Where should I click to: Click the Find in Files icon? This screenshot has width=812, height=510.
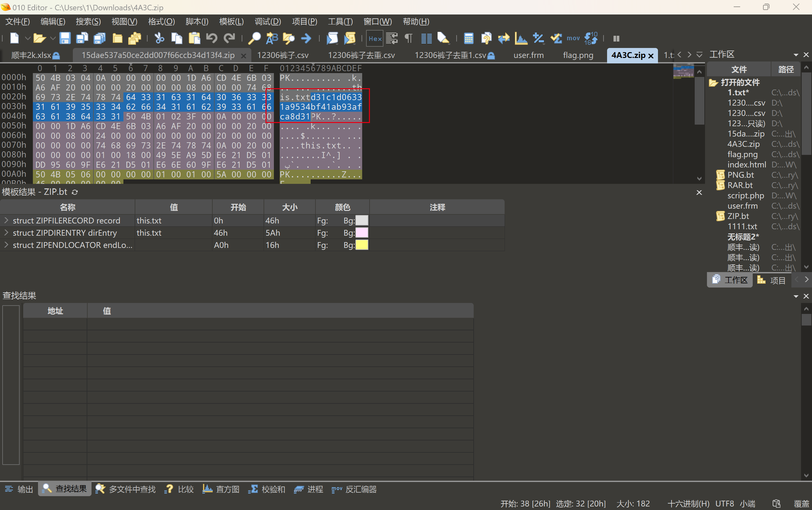(x=289, y=38)
